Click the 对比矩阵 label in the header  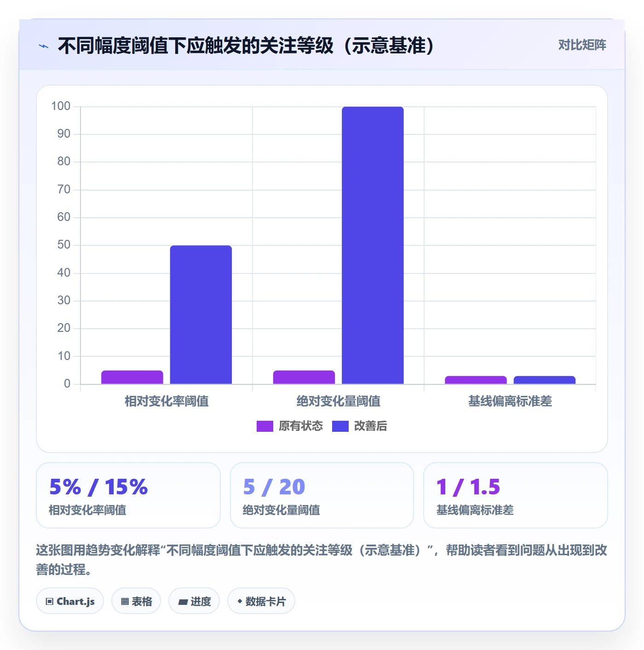582,45
